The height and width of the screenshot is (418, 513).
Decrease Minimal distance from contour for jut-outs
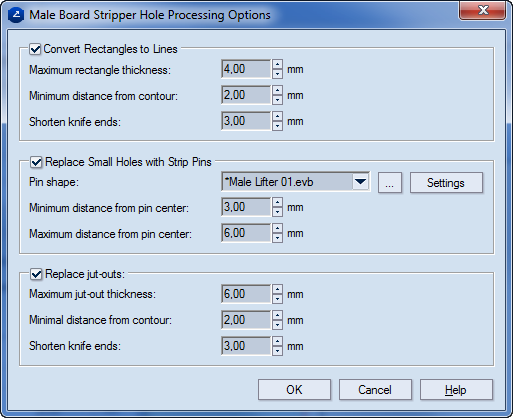[x=277, y=325]
